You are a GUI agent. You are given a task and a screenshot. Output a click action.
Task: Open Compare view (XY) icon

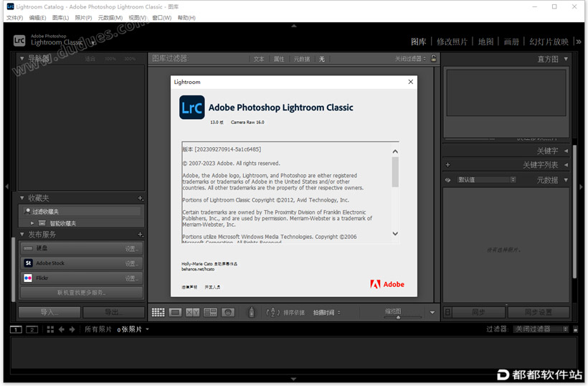pyautogui.click(x=193, y=313)
